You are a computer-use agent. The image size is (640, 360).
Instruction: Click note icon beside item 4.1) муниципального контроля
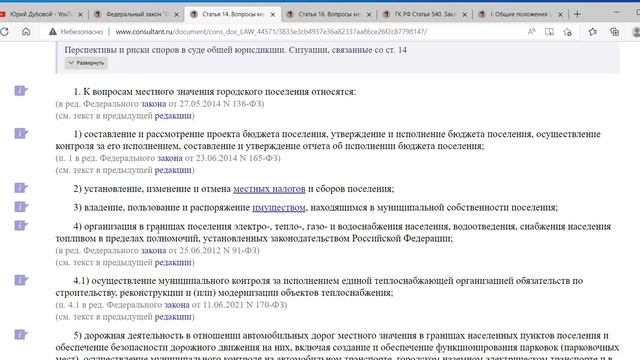[21, 280]
